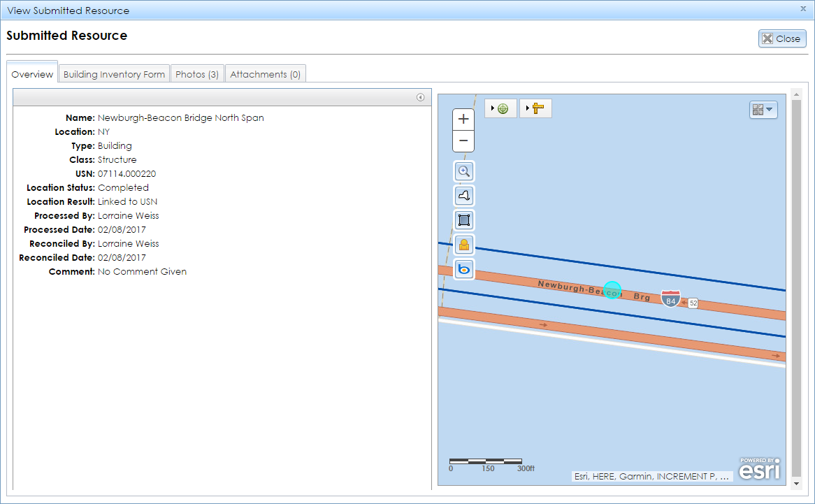Zoom to full New York State extent
The image size is (815, 504).
[x=463, y=196]
